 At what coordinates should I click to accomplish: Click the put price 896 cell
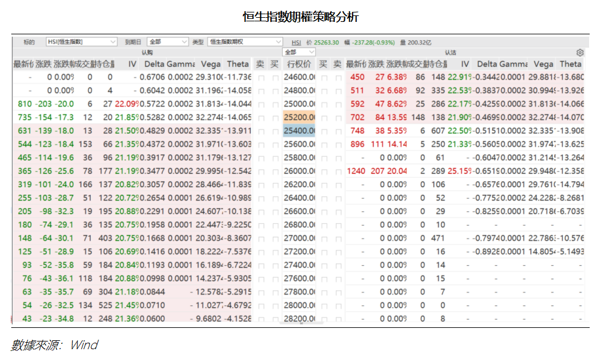(x=357, y=144)
